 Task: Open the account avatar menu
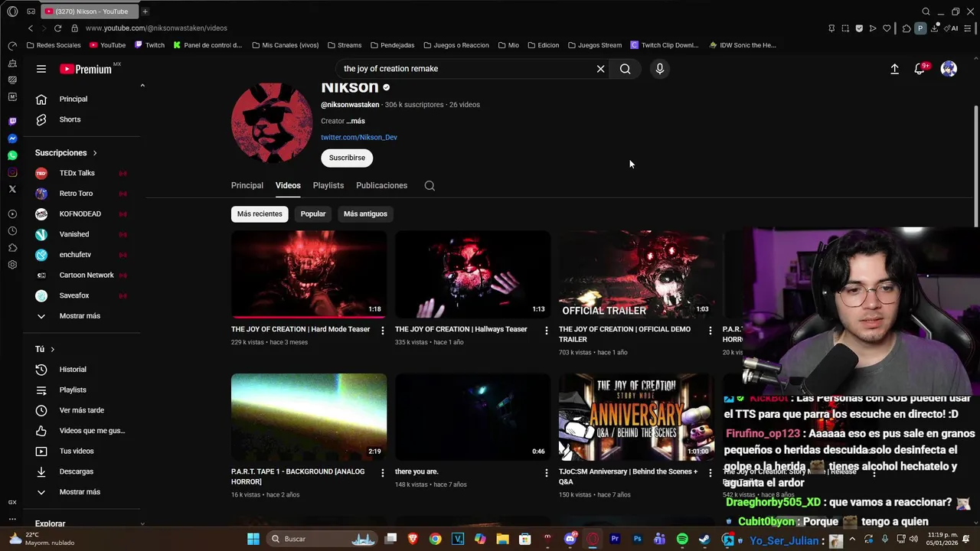[949, 69]
